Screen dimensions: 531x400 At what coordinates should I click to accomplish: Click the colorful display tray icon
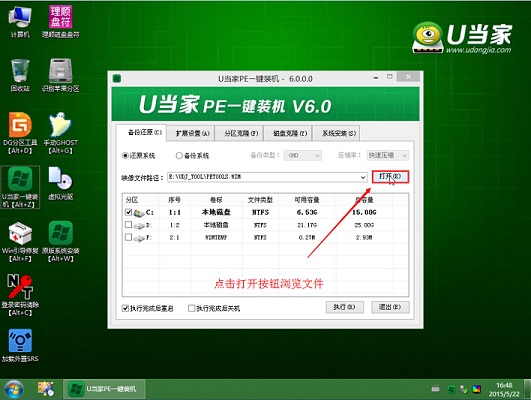click(x=476, y=389)
